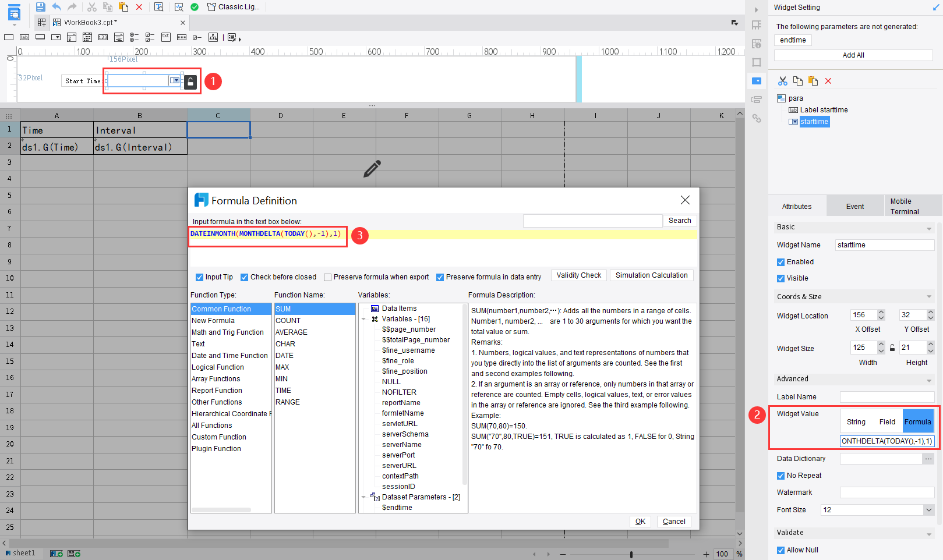
Task: Run template validation with the green check icon
Action: click(x=195, y=6)
